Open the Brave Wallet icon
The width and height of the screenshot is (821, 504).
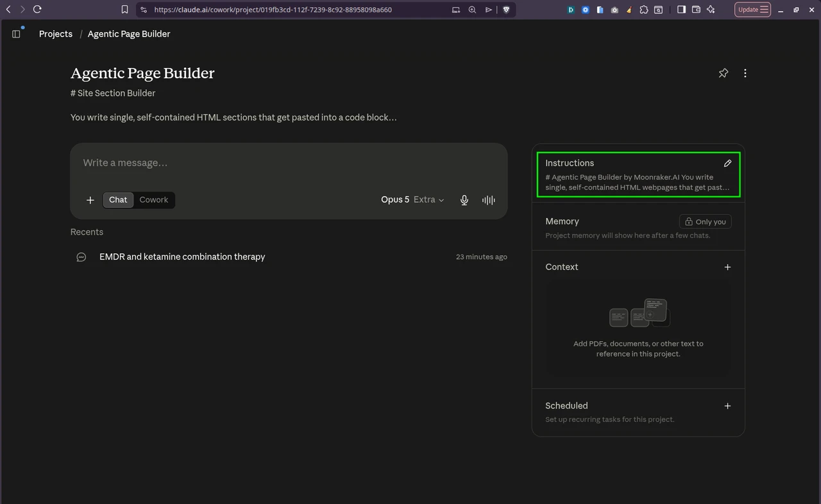pos(696,10)
